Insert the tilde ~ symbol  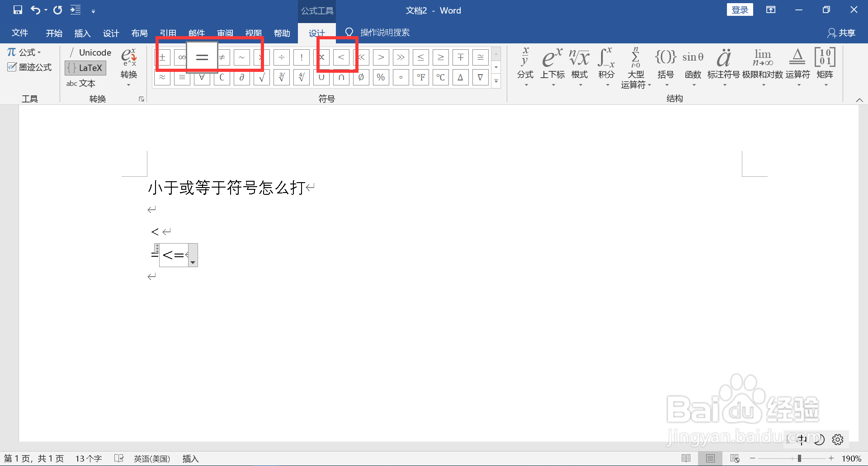click(242, 57)
